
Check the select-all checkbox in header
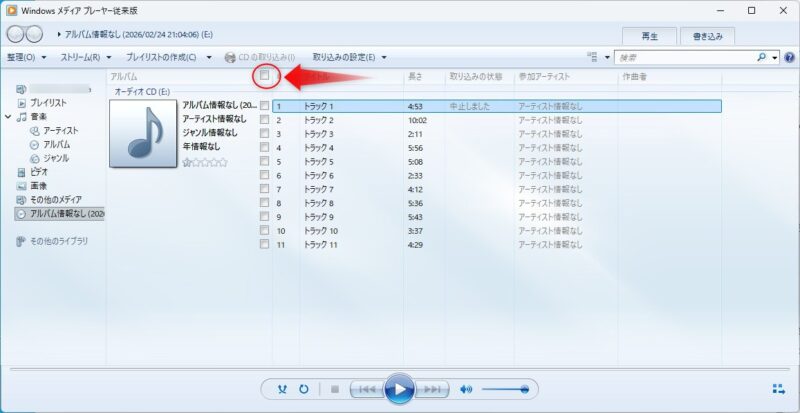click(265, 76)
